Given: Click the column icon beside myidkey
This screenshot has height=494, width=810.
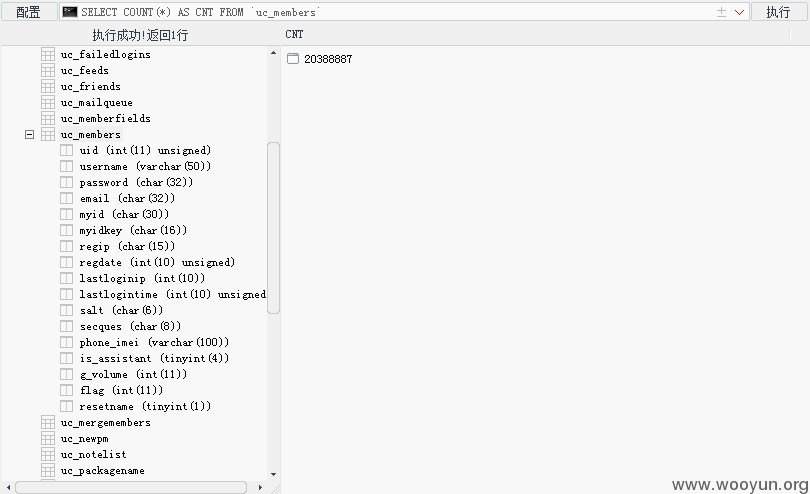Looking at the screenshot, I should click(x=66, y=230).
